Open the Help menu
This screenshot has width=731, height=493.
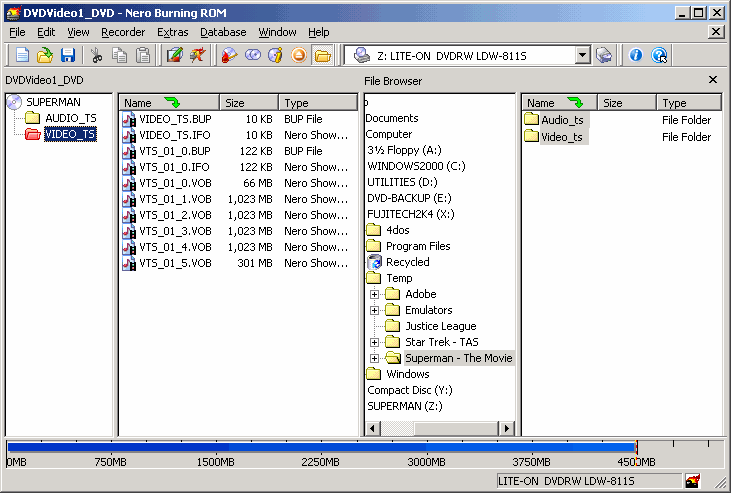(319, 32)
